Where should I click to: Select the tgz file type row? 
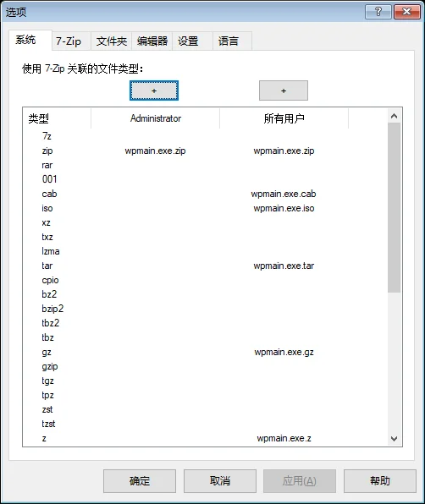click(205, 381)
